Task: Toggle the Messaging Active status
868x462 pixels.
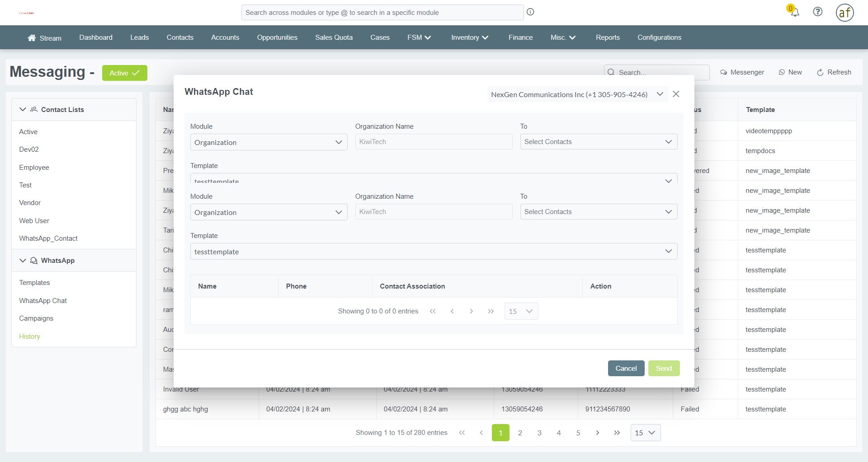Action: click(x=124, y=73)
